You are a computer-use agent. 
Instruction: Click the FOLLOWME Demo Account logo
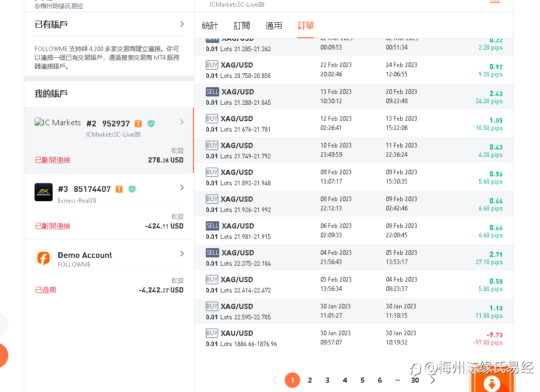pyautogui.click(x=43, y=258)
